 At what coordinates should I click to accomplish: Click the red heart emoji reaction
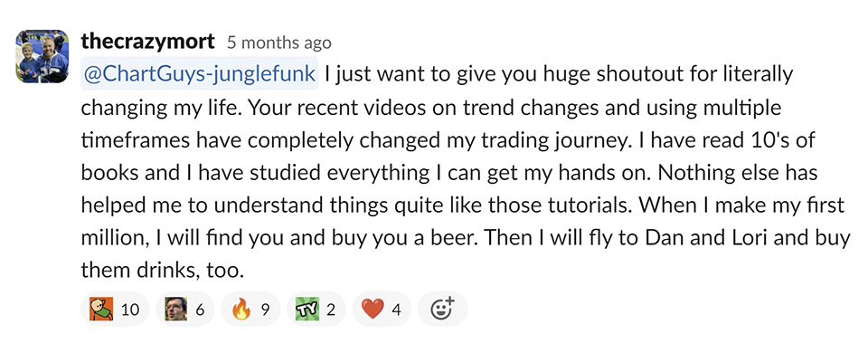tap(372, 310)
